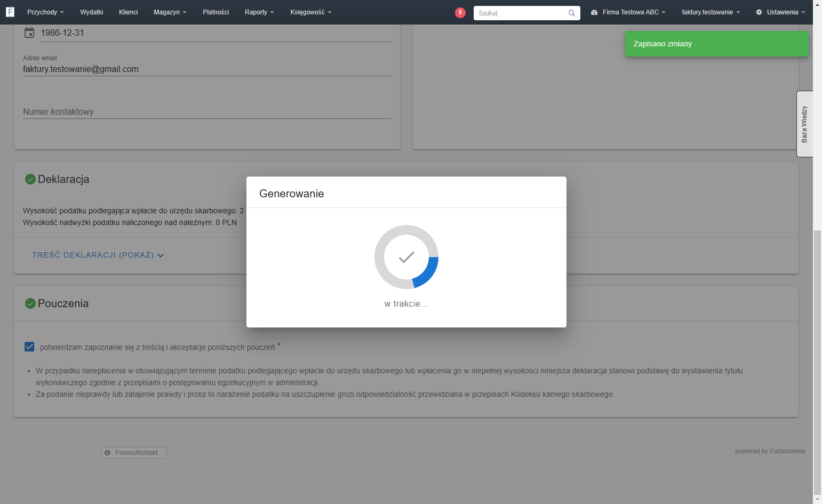Expand the Księgowość menu

point(311,12)
